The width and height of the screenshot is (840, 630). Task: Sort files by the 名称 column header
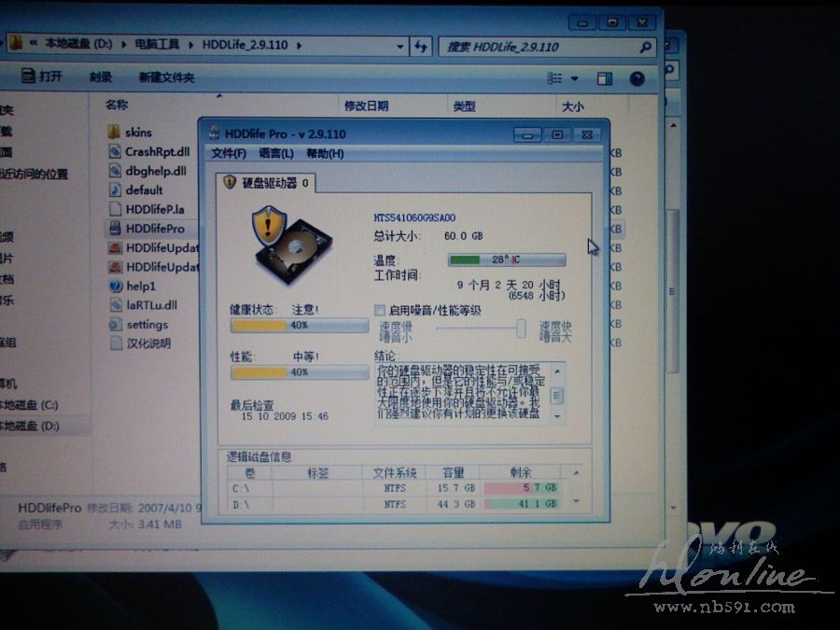(x=117, y=104)
